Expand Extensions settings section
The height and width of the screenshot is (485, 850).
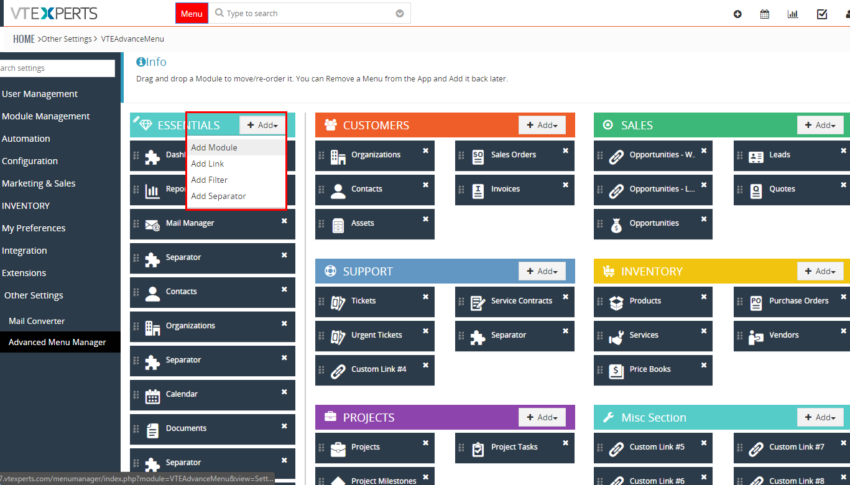24,273
